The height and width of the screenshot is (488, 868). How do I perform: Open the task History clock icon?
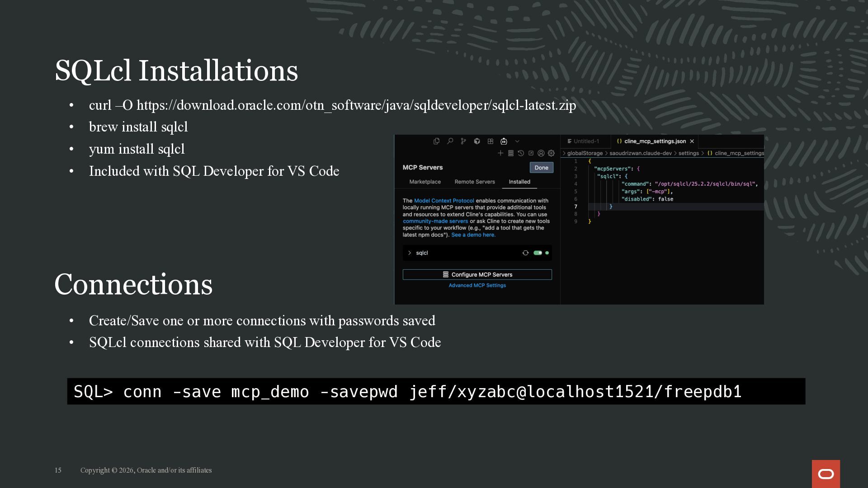[521, 153]
